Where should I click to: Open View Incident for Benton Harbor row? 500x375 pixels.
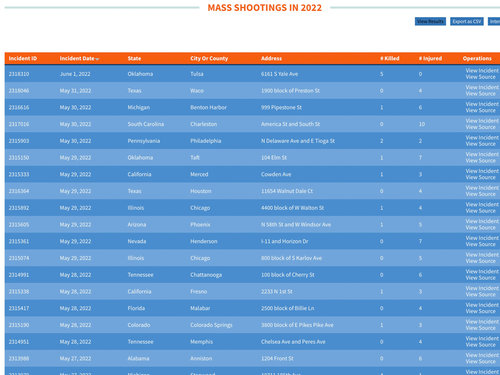click(482, 104)
